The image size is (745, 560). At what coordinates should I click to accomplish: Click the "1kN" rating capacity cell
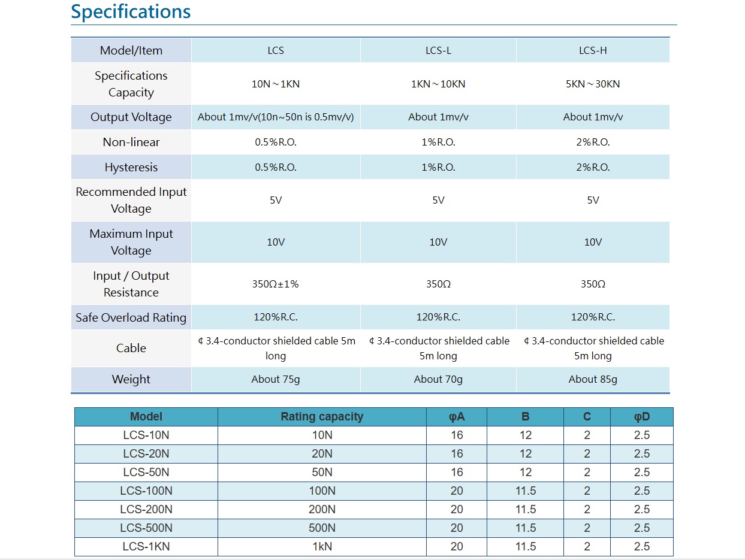pos(322,547)
